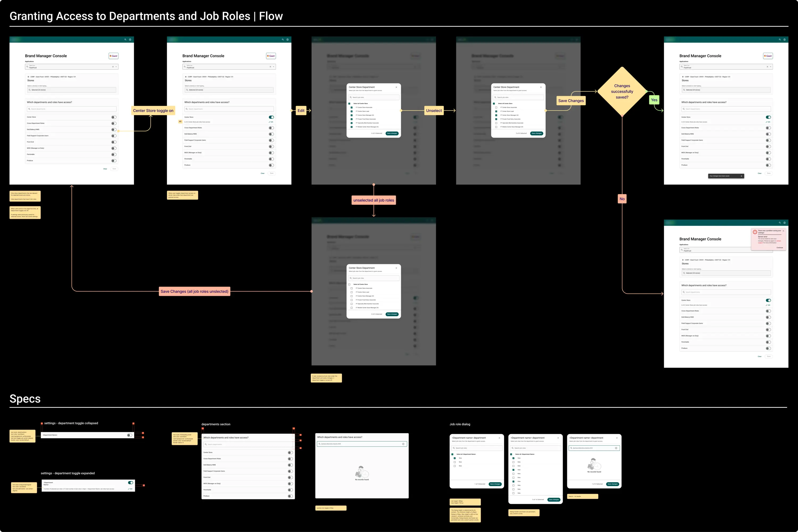Click the header search icon on first flow screen

pyautogui.click(x=125, y=40)
